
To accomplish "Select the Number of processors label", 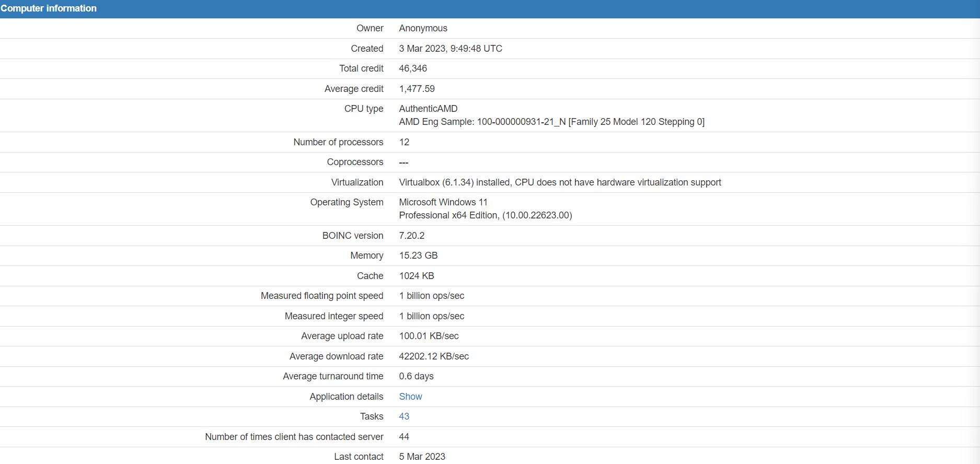I will (338, 142).
